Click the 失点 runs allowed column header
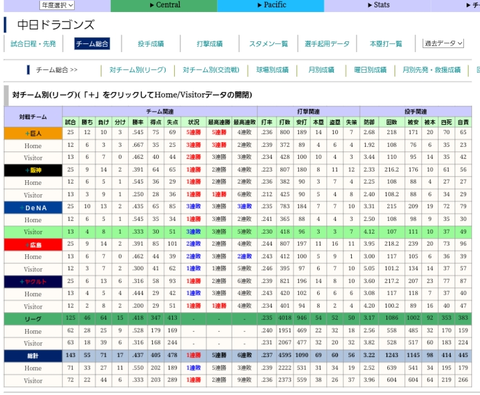This screenshot has height=395, width=480. point(172,122)
